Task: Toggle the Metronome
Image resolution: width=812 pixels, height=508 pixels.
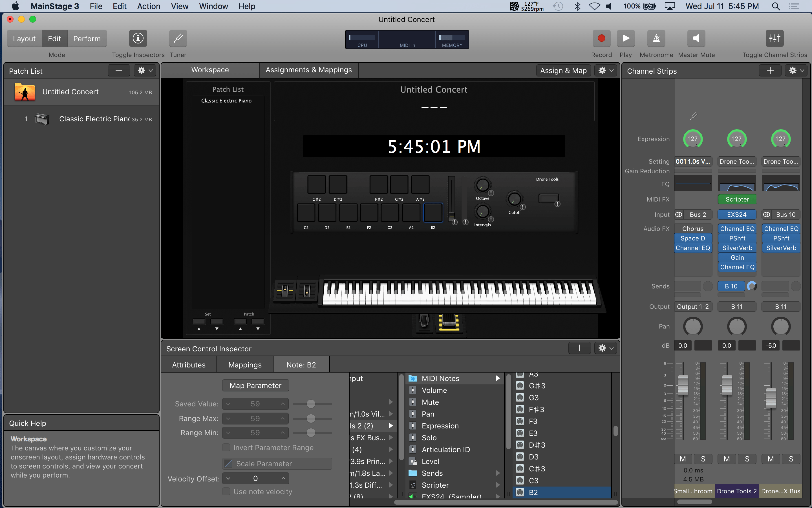Action: 656,38
